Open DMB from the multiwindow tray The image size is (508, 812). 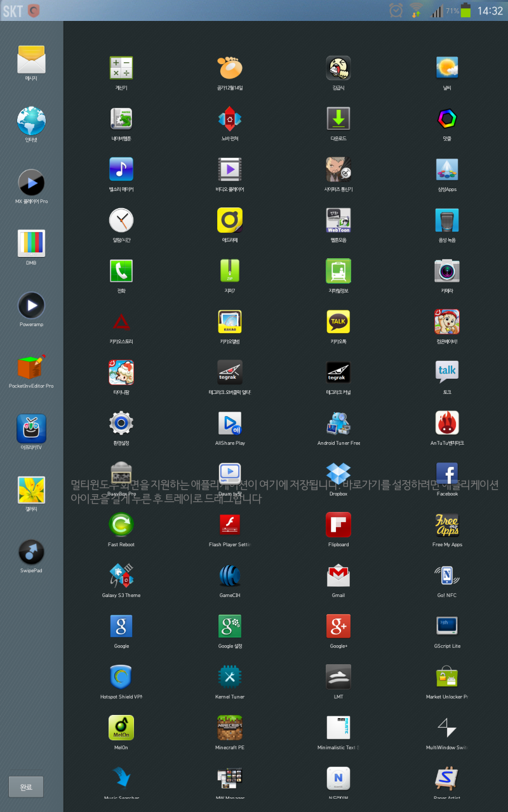click(31, 244)
